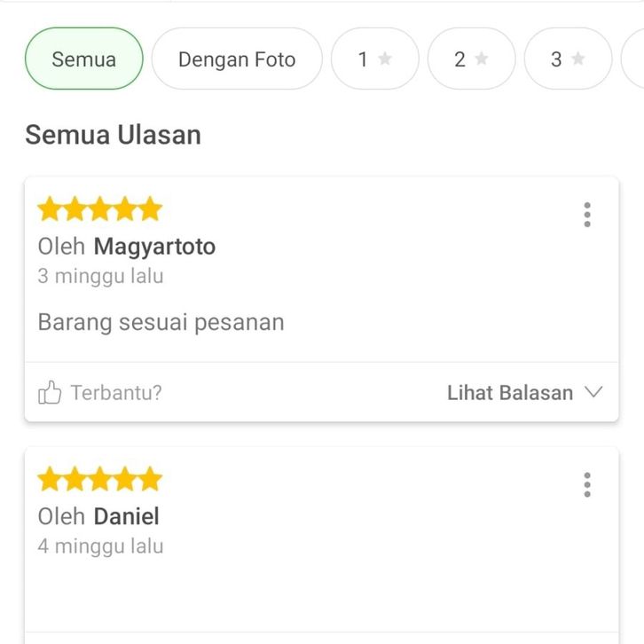Click the 3 minggu lalu timestamp
This screenshot has width=644, height=644.
100,276
